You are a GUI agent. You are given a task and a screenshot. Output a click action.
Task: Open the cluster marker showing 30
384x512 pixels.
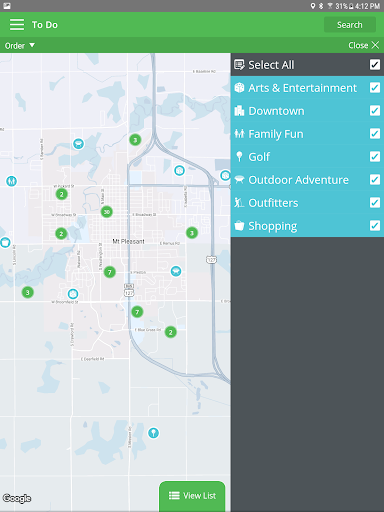point(107,212)
